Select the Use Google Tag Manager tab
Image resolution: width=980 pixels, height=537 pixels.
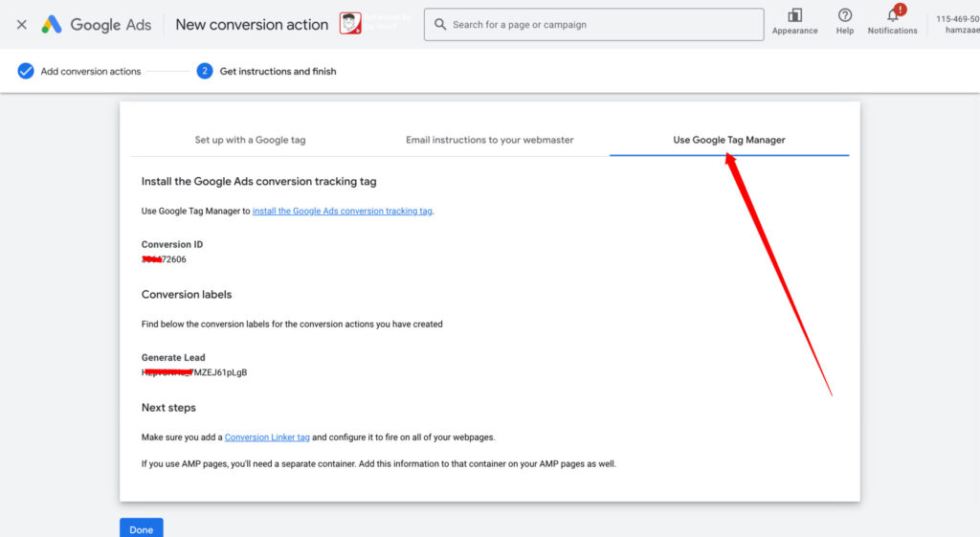(x=728, y=140)
